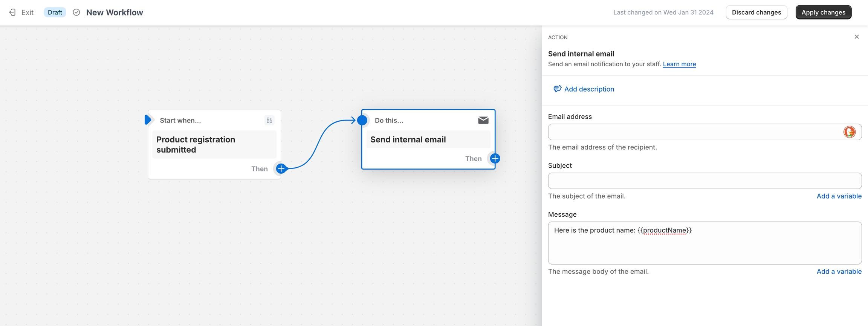The height and width of the screenshot is (326, 868).
Task: Click the Exit icon in header
Action: point(12,12)
